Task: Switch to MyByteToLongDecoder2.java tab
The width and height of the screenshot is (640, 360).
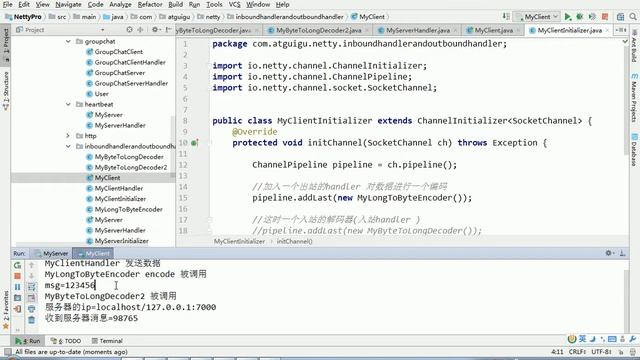Action: click(x=318, y=30)
